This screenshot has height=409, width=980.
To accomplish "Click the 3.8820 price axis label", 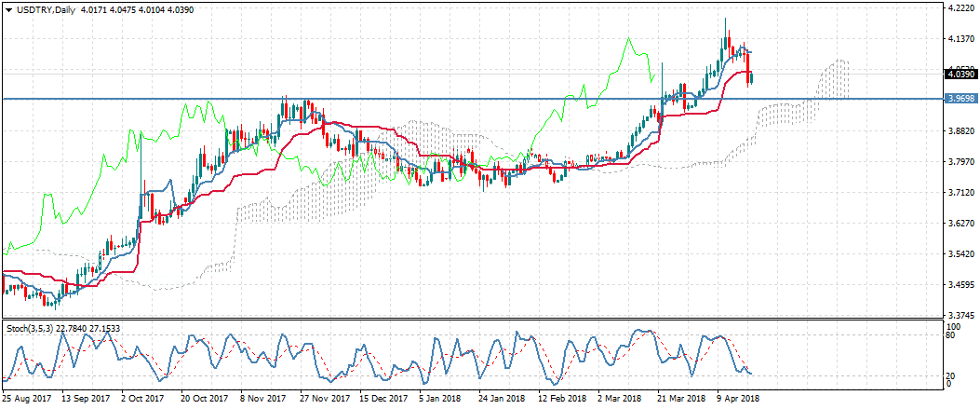I will 959,131.
